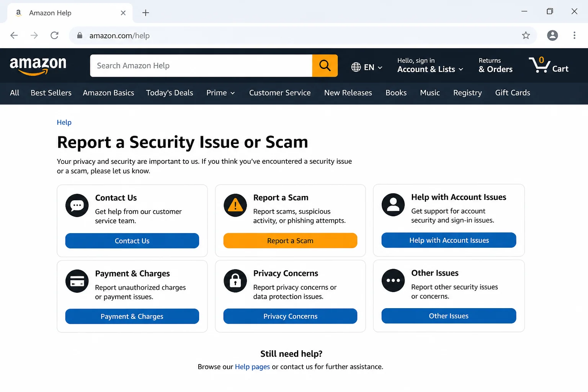Click the orange Report a Scam button
588x392 pixels.
pyautogui.click(x=290, y=240)
